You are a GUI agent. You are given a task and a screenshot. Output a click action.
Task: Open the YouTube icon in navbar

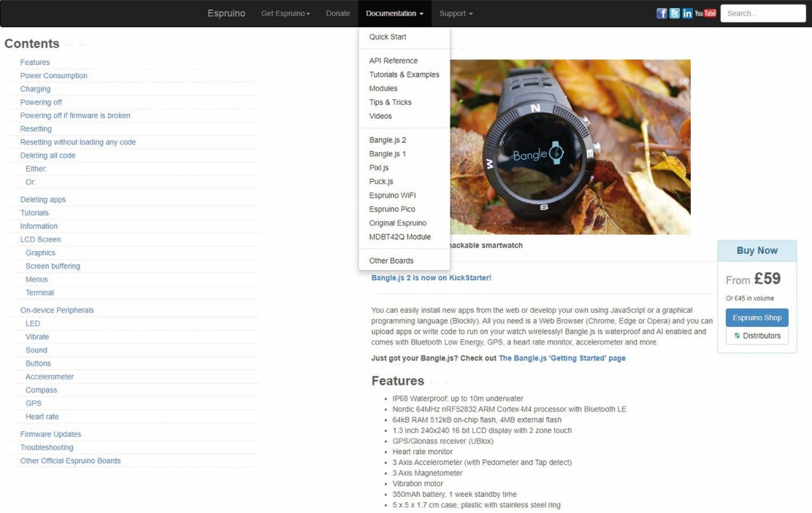pyautogui.click(x=705, y=14)
